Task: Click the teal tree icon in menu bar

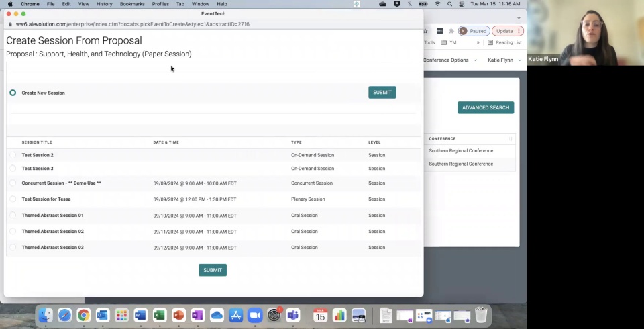Action: (x=356, y=4)
